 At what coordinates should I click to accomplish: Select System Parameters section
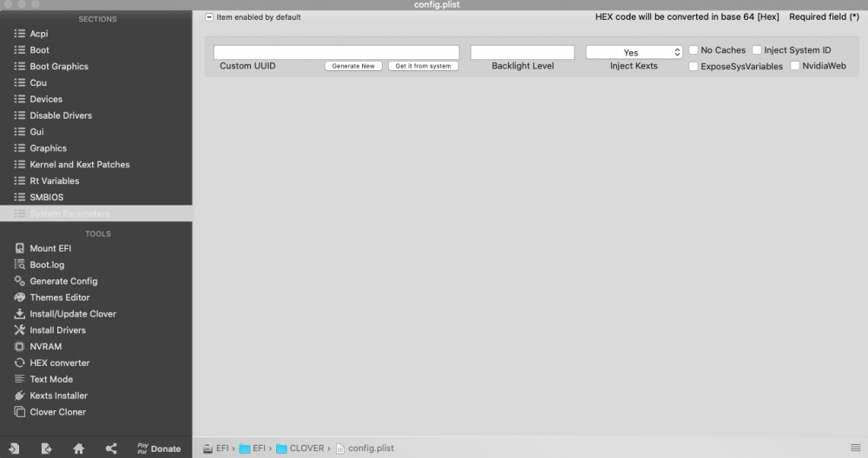click(95, 213)
